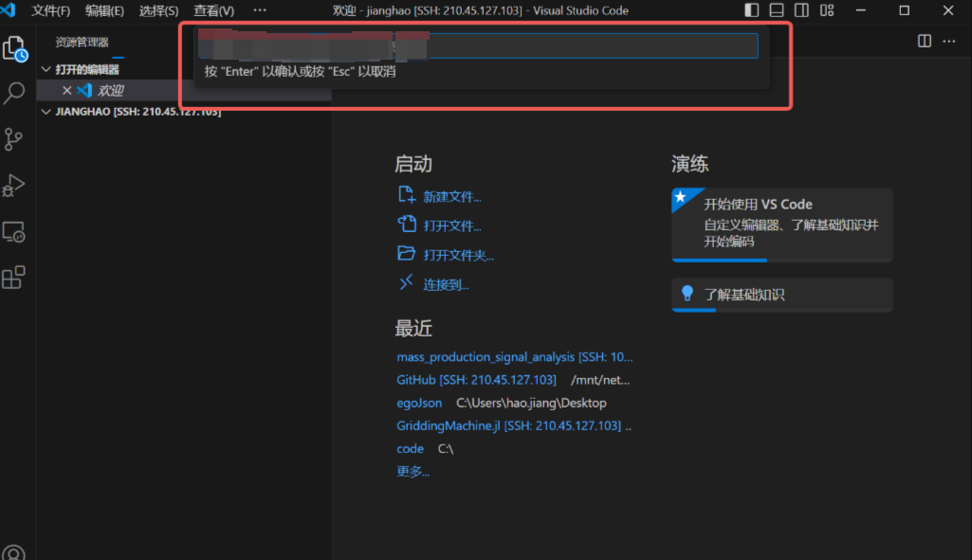
Task: Open recent egoJson folder
Action: coord(419,403)
